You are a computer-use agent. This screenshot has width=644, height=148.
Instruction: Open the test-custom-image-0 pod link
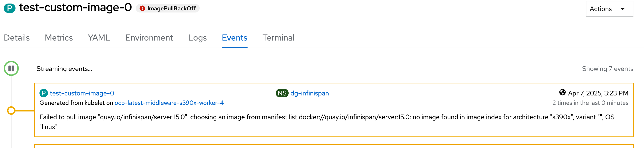point(82,93)
